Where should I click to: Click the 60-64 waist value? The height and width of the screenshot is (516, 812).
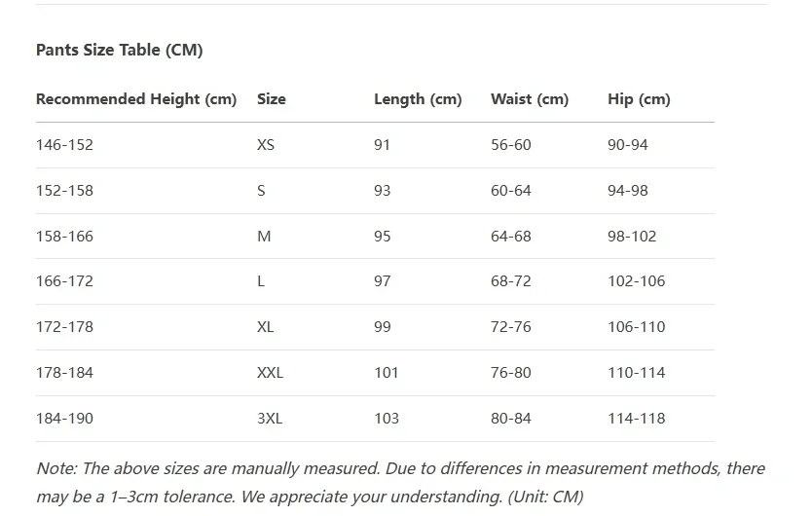coord(511,191)
